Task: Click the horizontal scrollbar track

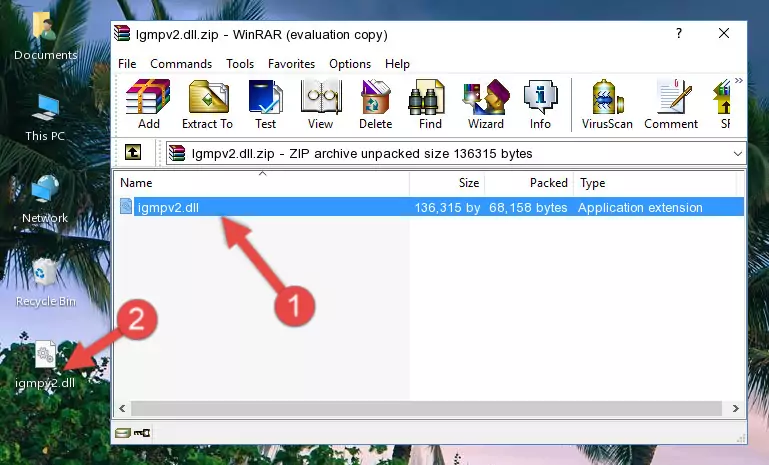Action: click(x=426, y=408)
